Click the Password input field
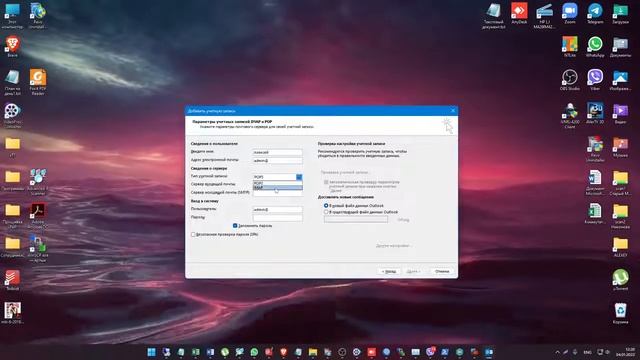Image resolution: width=640 pixels, height=360 pixels. (x=278, y=218)
